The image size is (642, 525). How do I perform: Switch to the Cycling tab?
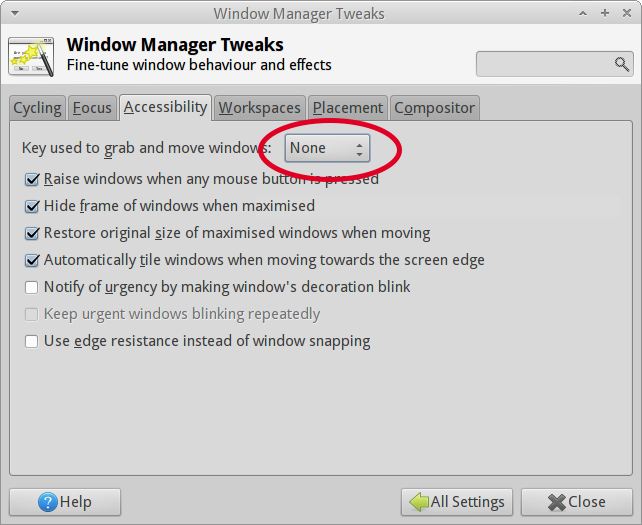coord(37,108)
